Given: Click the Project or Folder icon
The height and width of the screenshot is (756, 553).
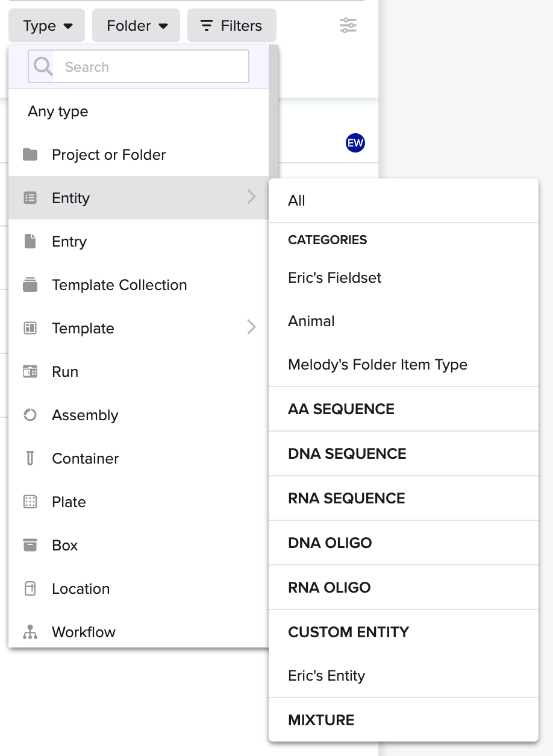Looking at the screenshot, I should click(30, 155).
